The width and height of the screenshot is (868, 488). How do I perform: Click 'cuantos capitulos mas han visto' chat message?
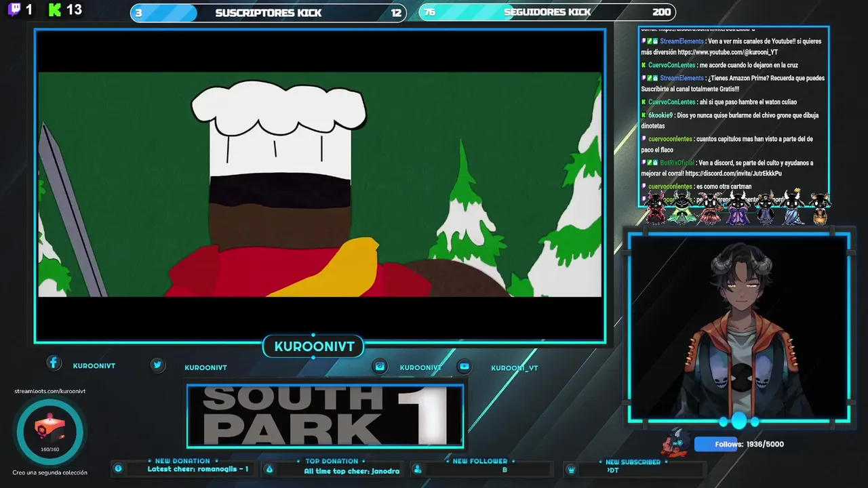728,144
